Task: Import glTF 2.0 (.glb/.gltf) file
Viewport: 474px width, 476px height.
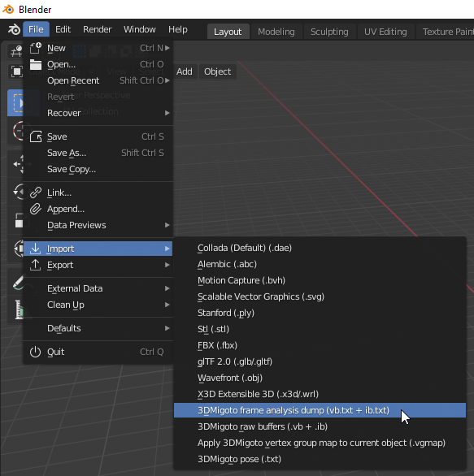Action: pos(320,361)
